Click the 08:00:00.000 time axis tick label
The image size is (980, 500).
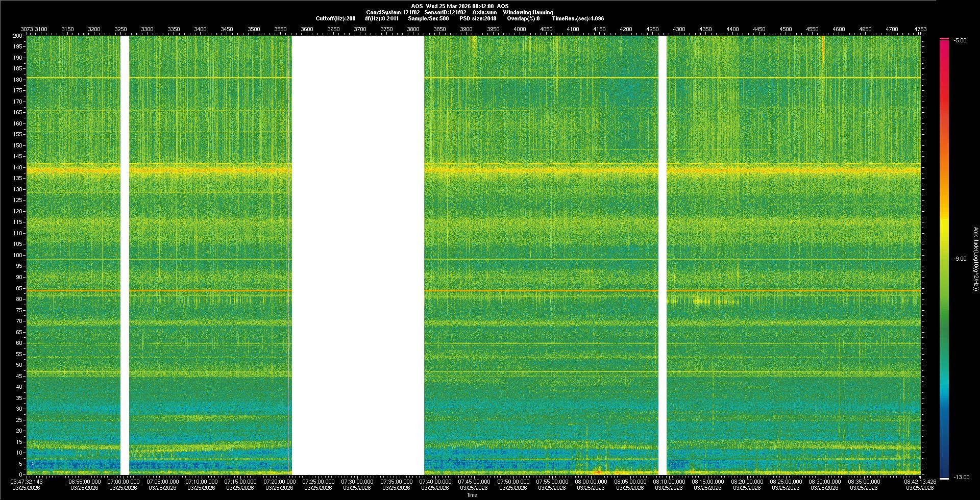(x=591, y=481)
